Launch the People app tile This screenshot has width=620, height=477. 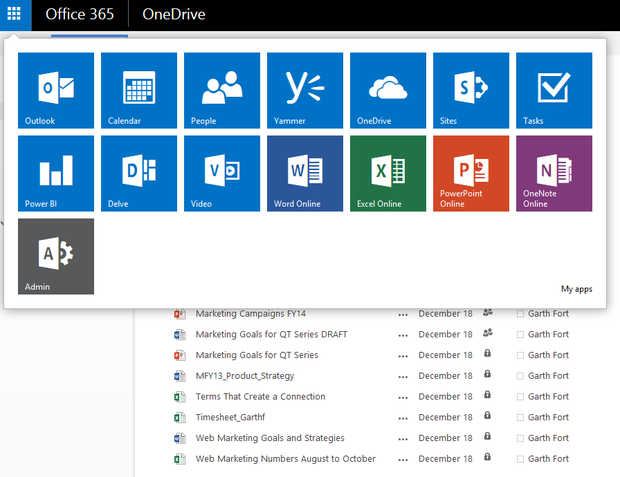click(x=222, y=91)
